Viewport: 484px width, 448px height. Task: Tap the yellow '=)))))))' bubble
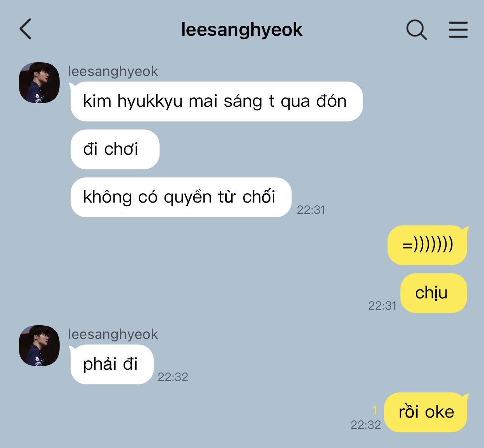[428, 245]
